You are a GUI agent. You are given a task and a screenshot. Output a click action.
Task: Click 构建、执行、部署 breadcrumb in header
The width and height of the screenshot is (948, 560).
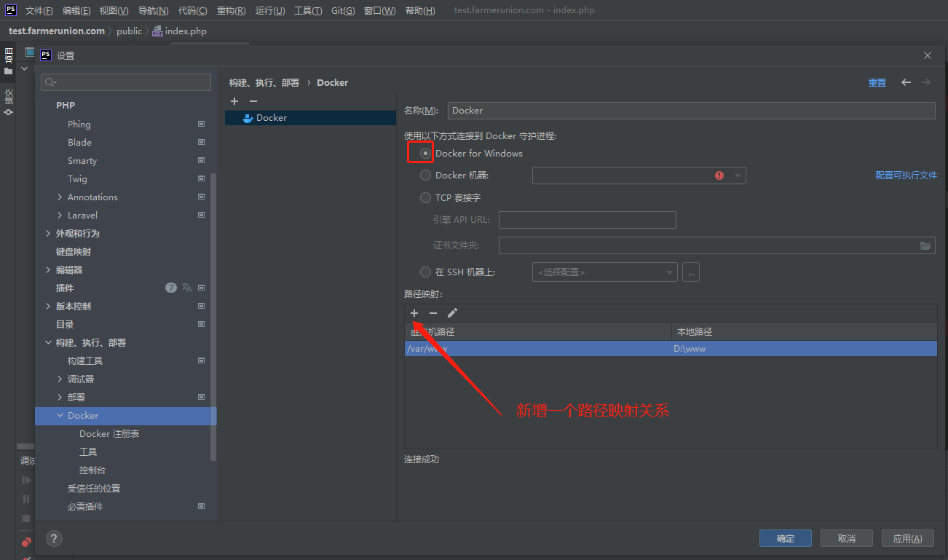[x=264, y=83]
